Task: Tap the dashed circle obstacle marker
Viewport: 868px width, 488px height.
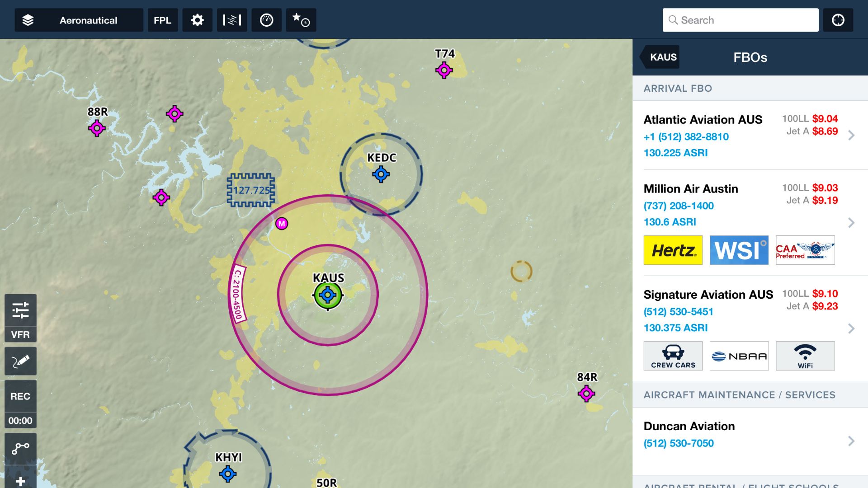Action: [x=521, y=271]
